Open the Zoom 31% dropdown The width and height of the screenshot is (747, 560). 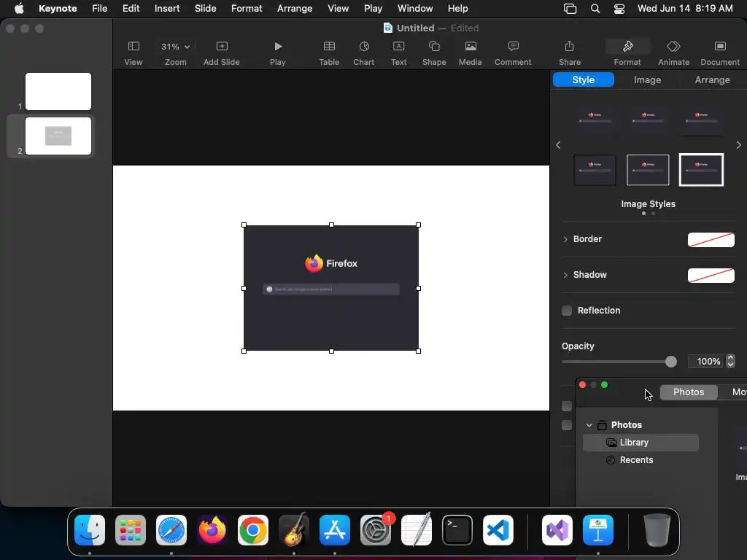click(175, 47)
